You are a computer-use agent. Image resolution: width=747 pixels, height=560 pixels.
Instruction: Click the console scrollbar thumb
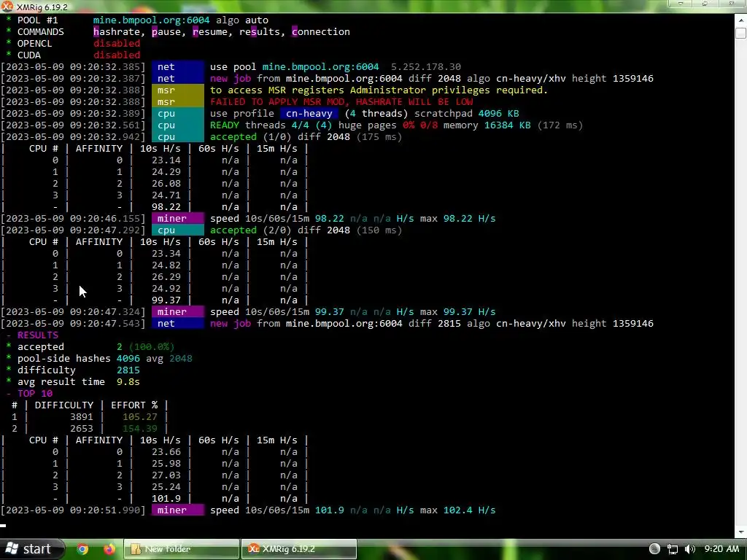click(741, 34)
